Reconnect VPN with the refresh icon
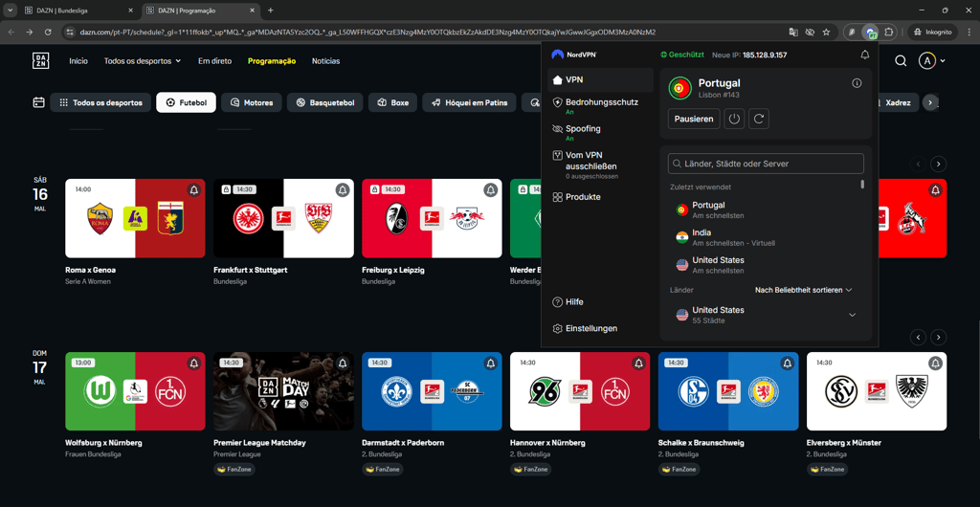 pyautogui.click(x=759, y=119)
